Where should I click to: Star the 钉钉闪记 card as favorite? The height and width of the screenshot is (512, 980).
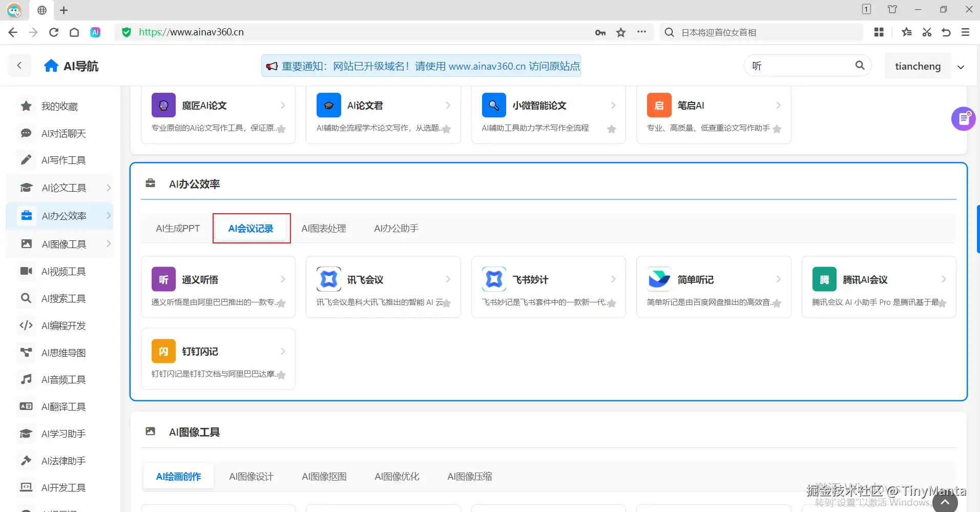[x=282, y=375]
